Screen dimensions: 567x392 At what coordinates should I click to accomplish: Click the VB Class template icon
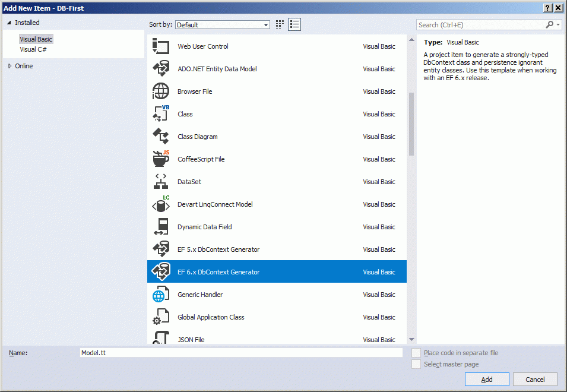coord(161,114)
